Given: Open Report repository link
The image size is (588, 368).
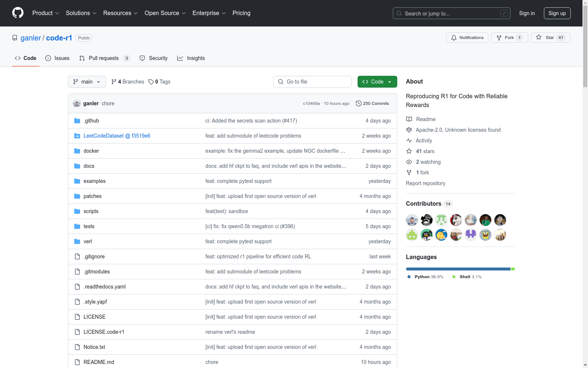Looking at the screenshot, I should pos(426,183).
